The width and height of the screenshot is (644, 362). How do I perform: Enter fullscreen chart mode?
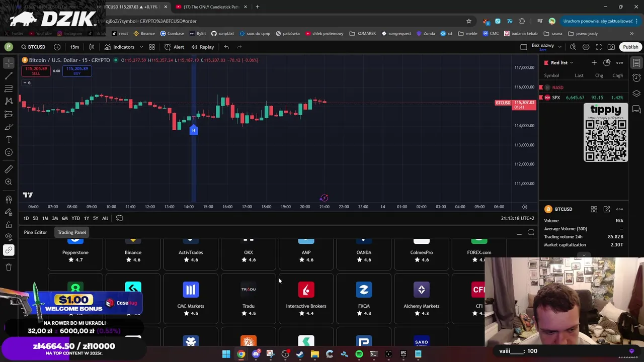[599, 47]
